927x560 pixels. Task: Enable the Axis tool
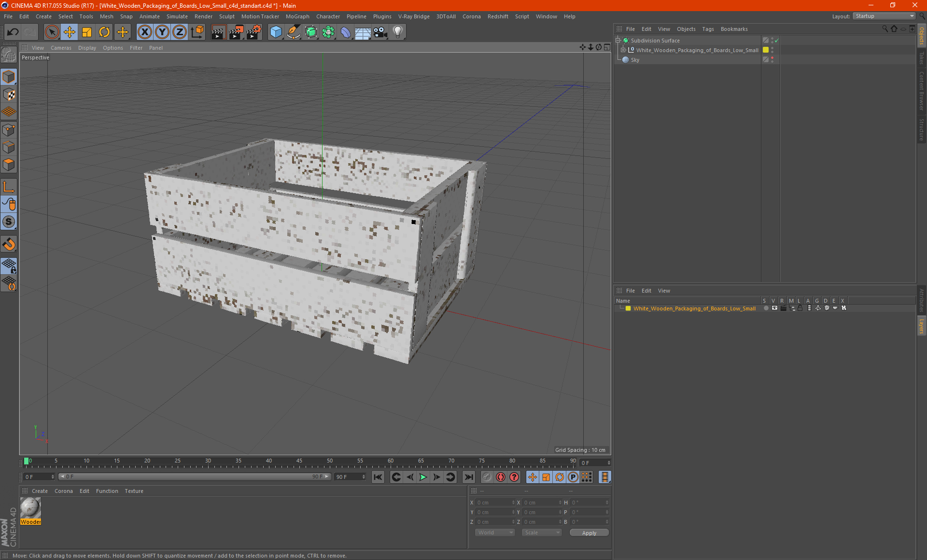click(9, 187)
